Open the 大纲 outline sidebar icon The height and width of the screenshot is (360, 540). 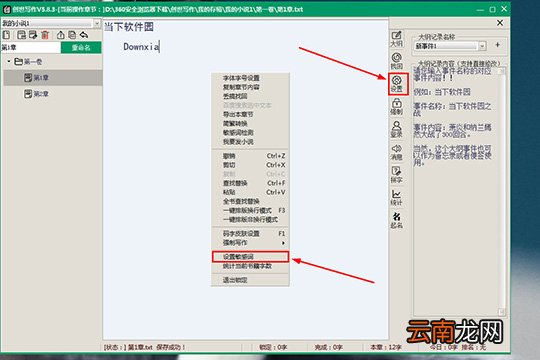pos(396,39)
